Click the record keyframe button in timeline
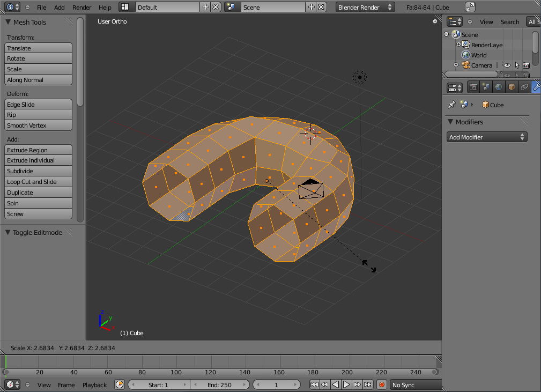Screen dimensions: 541x392 pos(382,384)
